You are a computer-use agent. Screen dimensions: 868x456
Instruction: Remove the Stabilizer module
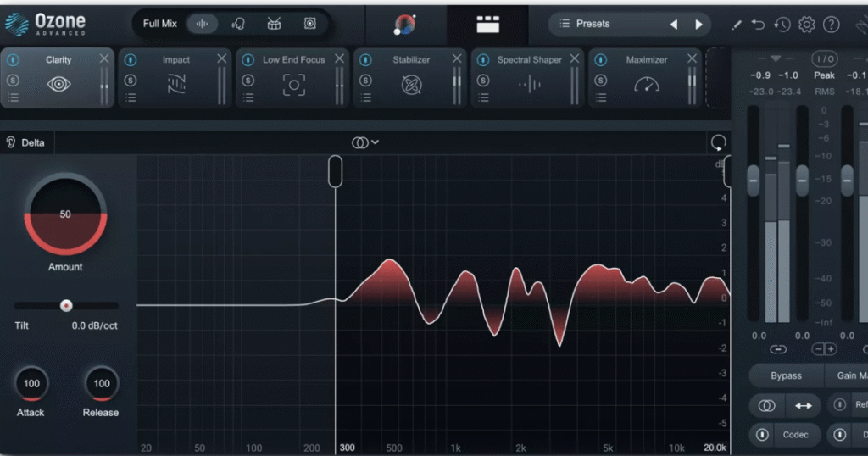pyautogui.click(x=457, y=58)
